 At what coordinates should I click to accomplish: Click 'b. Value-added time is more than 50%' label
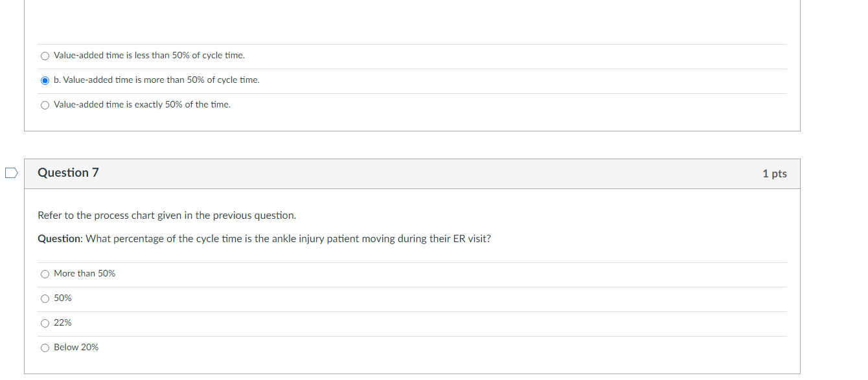coord(156,80)
